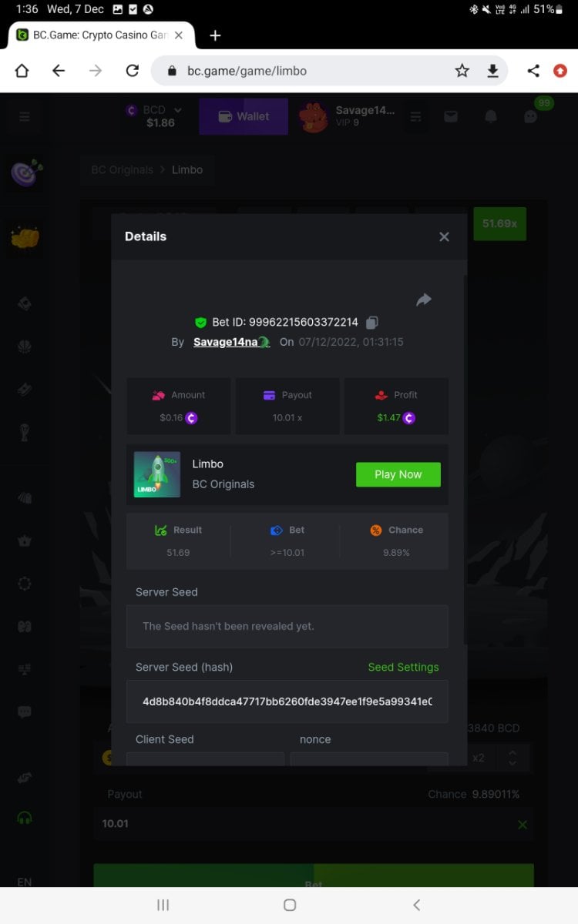Image resolution: width=578 pixels, height=924 pixels.
Task: Open browser home page
Action: point(22,71)
